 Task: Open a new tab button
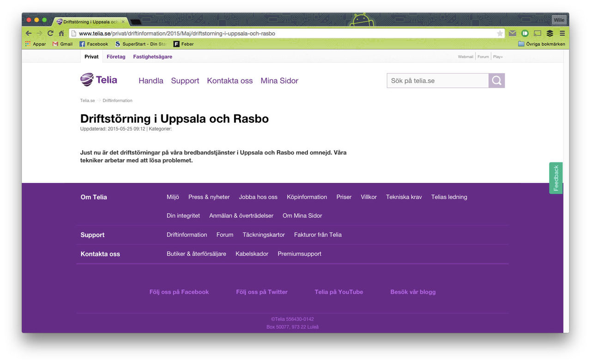coord(136,22)
